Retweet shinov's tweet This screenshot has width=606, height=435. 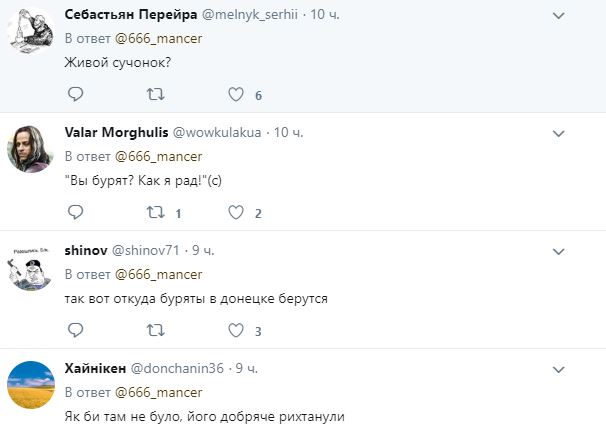tap(155, 330)
